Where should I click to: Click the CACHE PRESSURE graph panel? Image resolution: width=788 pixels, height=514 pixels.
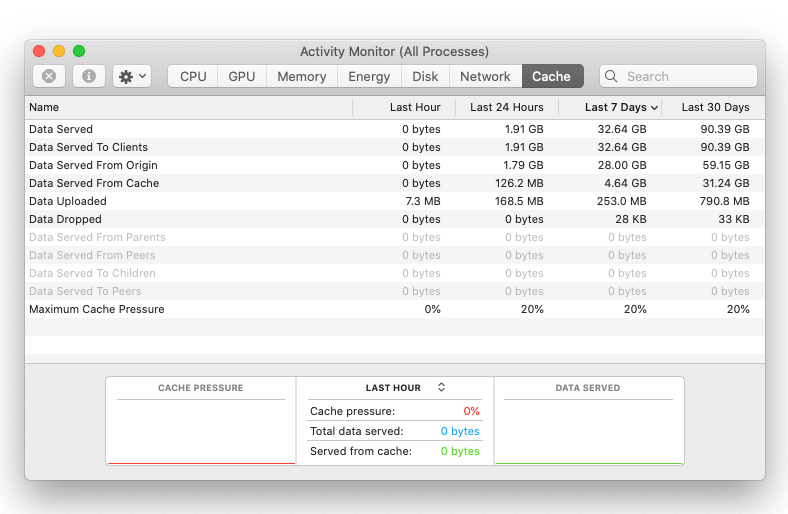point(201,421)
